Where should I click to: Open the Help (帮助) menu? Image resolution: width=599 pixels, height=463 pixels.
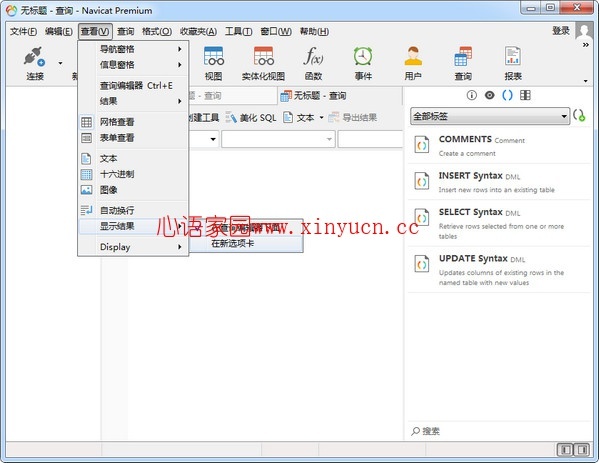[x=314, y=31]
